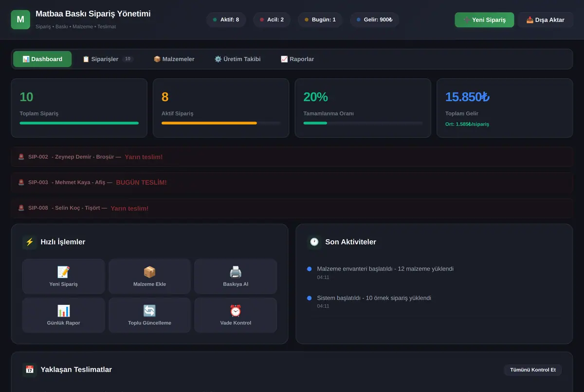This screenshot has width=584, height=392.
Task: Go to the Üretim Takibi tab
Action: (x=237, y=59)
